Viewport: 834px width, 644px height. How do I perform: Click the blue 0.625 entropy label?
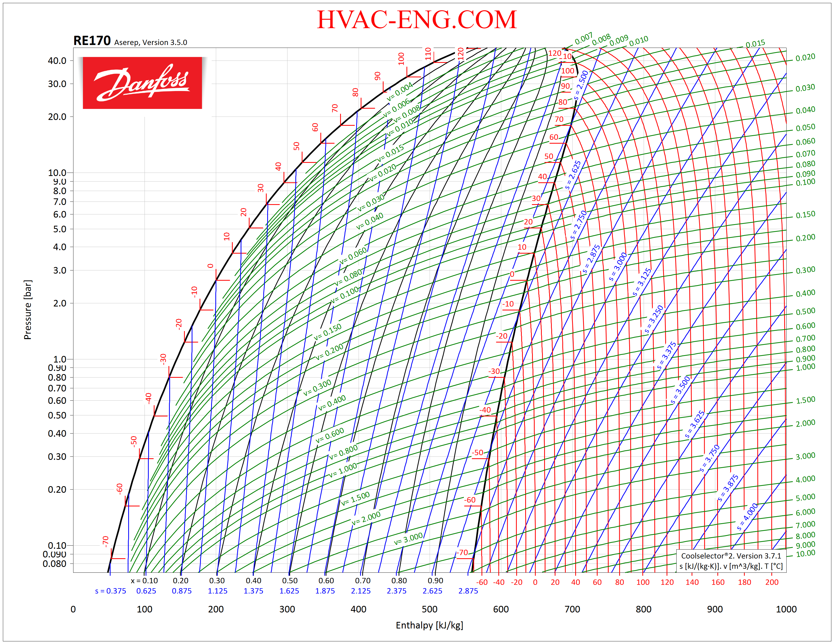[146, 591]
